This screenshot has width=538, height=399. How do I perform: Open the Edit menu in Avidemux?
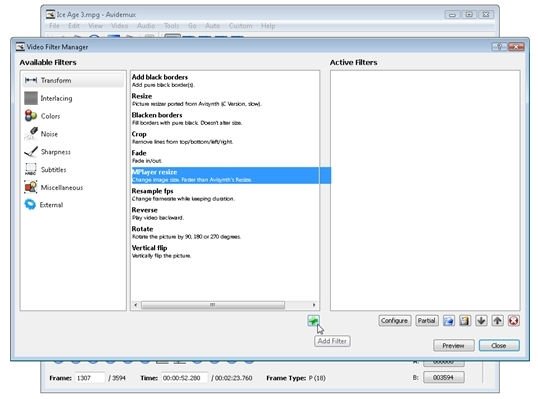pos(74,26)
